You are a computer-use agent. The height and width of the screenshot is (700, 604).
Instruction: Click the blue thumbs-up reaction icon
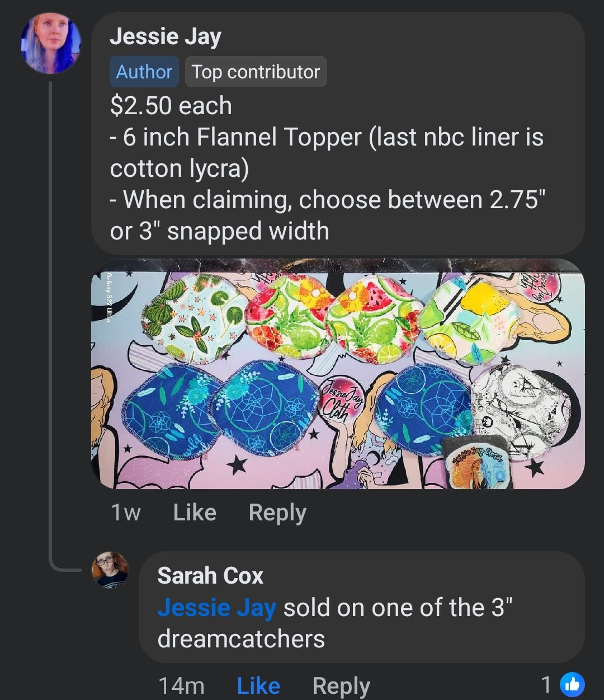pos(572,684)
